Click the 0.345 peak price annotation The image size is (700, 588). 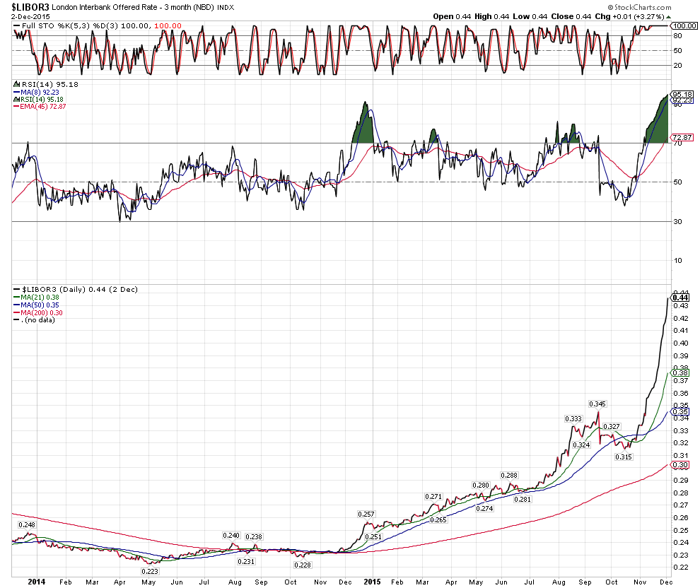tap(597, 404)
